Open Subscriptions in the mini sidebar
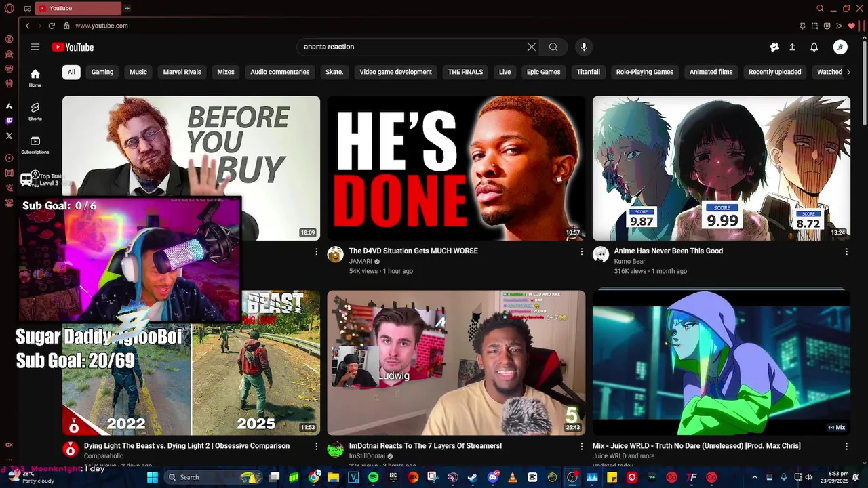868x488 pixels. 35,145
